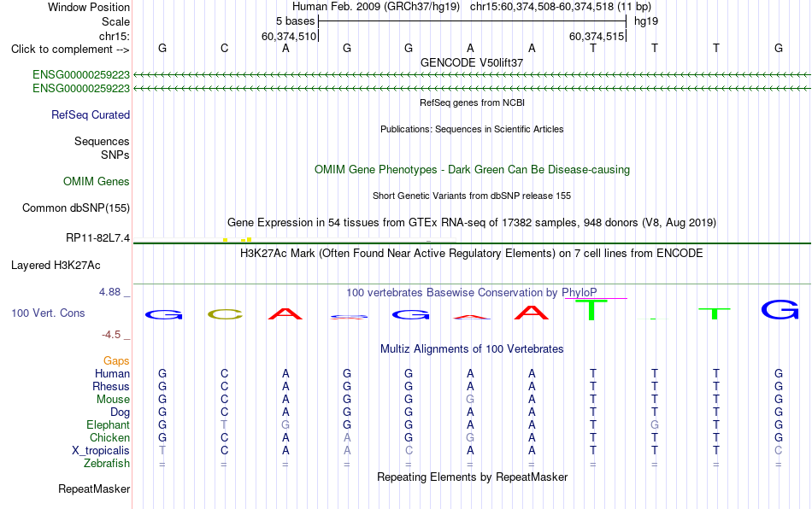Click the OMIM Gene Phenotypes track title
This screenshot has width=812, height=509.
472,170
